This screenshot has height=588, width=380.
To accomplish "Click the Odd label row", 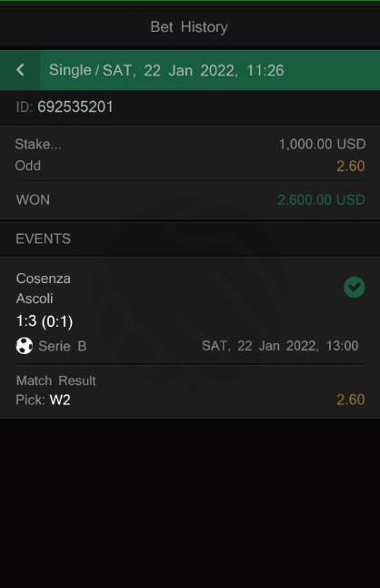I will click(x=190, y=166).
